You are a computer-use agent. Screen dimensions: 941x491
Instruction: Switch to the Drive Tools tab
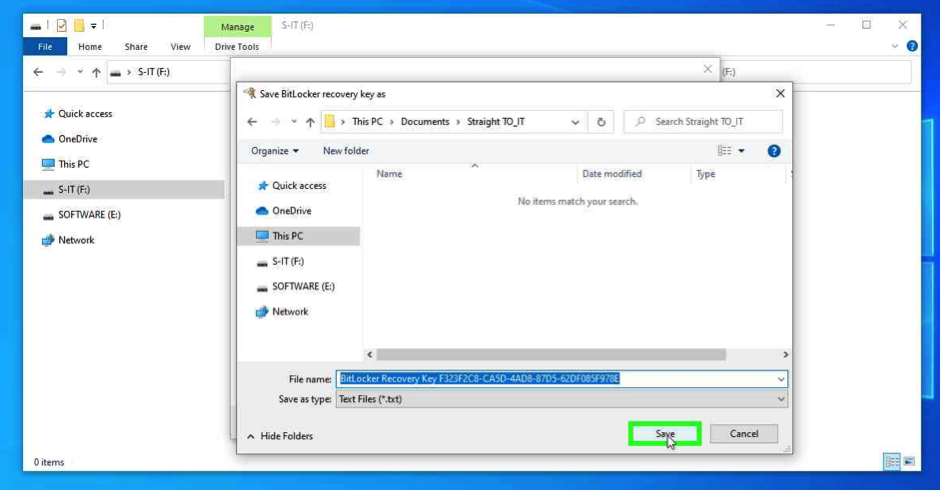click(x=237, y=47)
